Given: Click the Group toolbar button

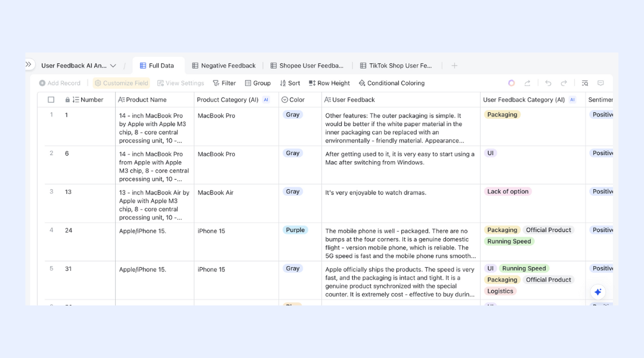Looking at the screenshot, I should pos(258,83).
